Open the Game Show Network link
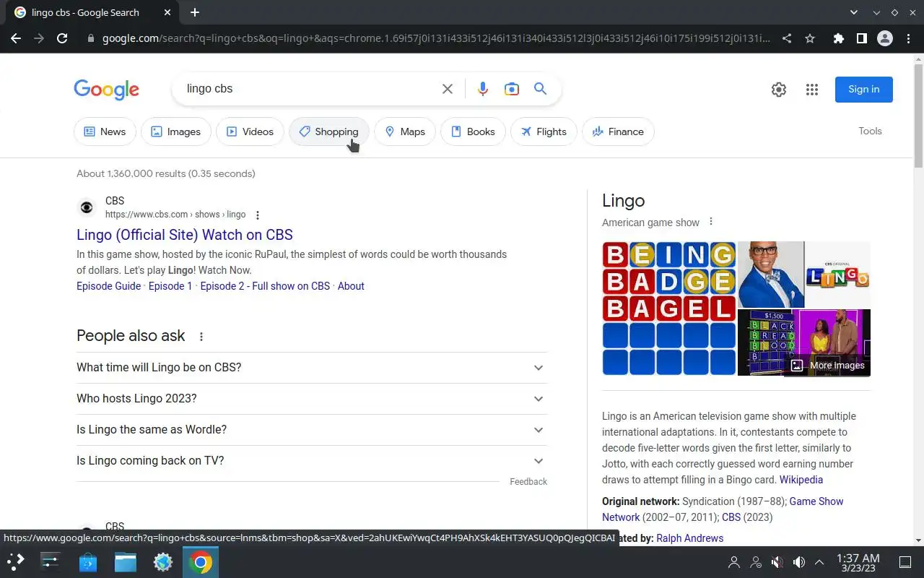The image size is (924, 578). pyautogui.click(x=816, y=501)
